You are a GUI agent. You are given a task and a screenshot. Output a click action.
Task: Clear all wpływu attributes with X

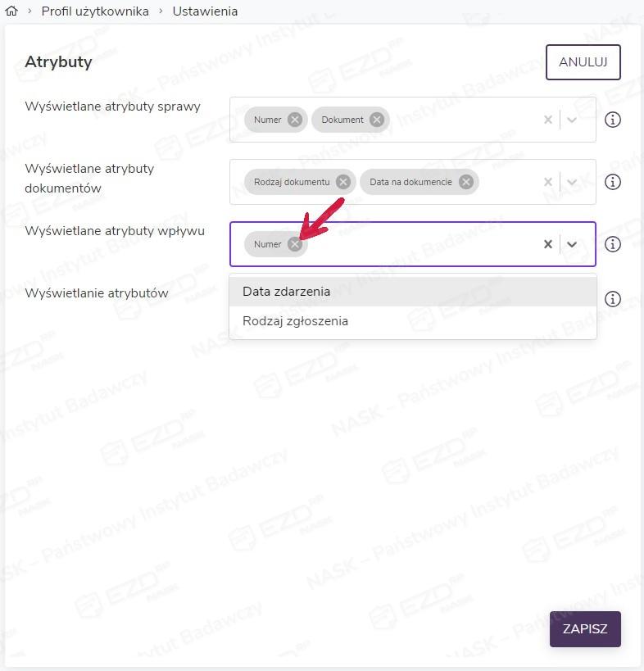tap(548, 244)
